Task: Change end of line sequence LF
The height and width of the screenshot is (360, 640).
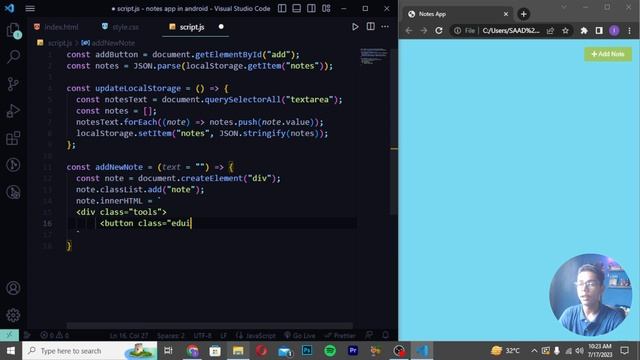Action: (x=224, y=336)
